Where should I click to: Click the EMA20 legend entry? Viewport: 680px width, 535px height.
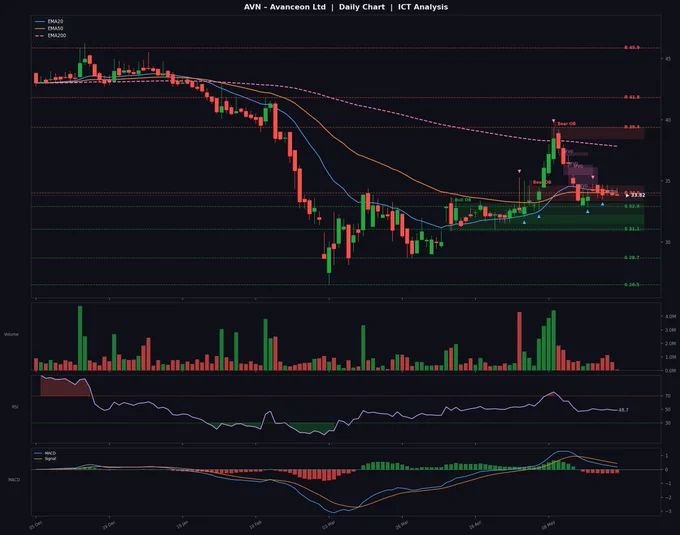coord(49,21)
